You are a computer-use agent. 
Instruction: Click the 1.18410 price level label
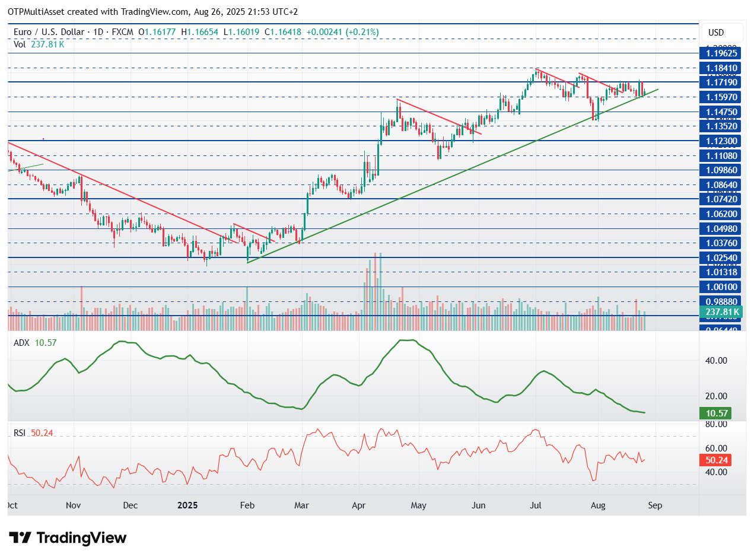[721, 68]
